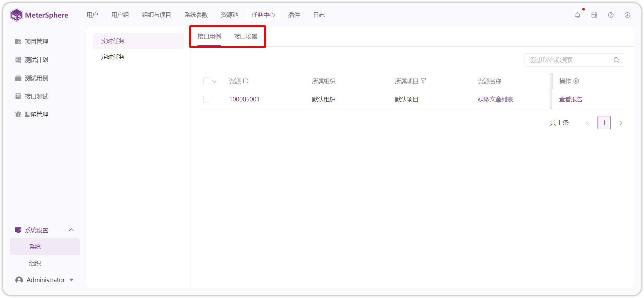Image resolution: width=644 pixels, height=298 pixels.
Task: Open the notifications bell
Action: (578, 15)
